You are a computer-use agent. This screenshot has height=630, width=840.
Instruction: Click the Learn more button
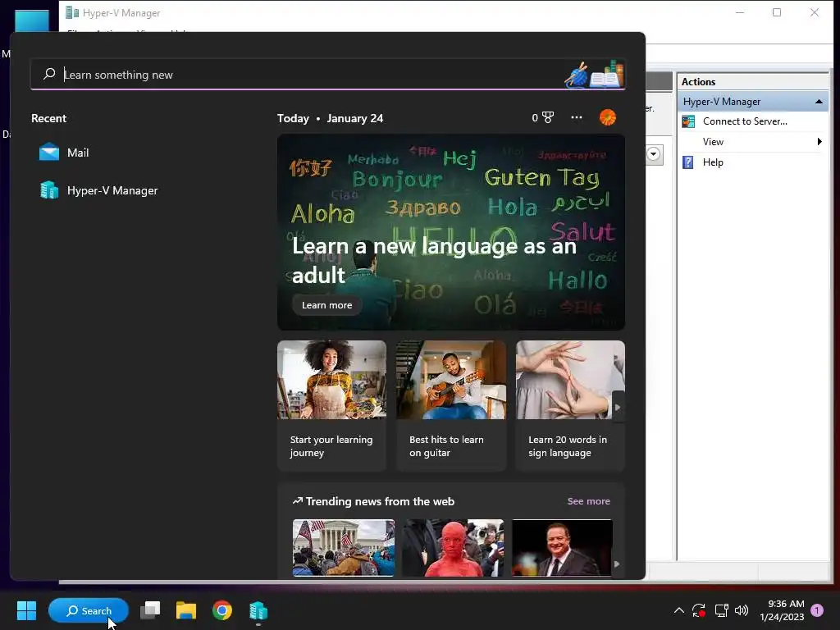tap(326, 305)
